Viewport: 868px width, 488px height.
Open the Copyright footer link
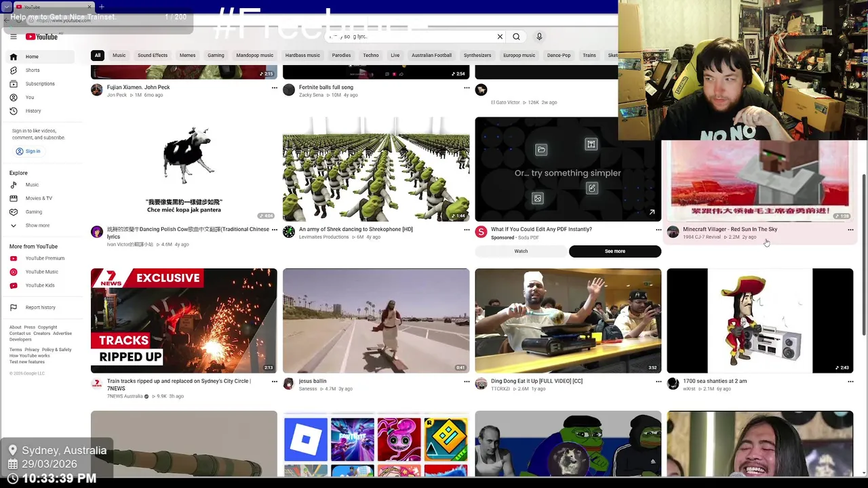pyautogui.click(x=47, y=327)
